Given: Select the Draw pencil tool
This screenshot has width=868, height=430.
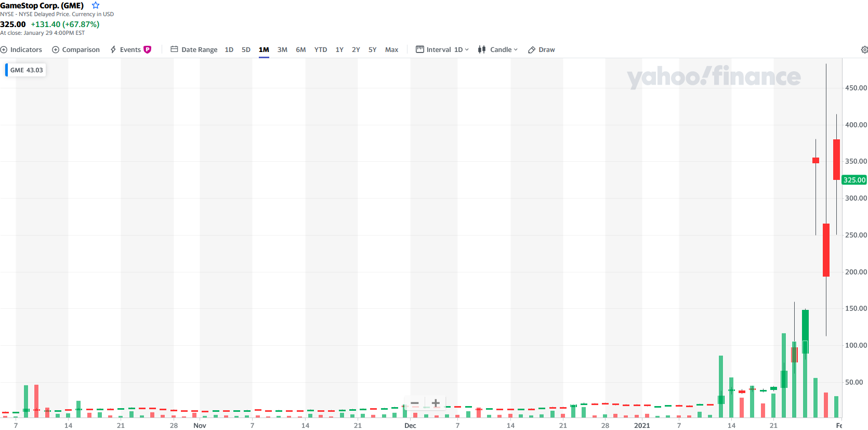Looking at the screenshot, I should pyautogui.click(x=542, y=50).
